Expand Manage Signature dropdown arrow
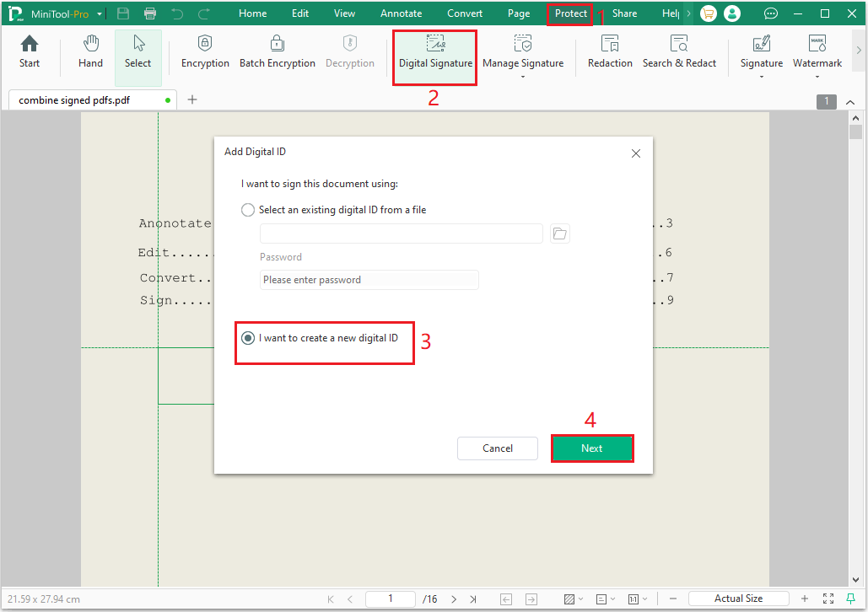Viewport: 868px width, 612px height. tap(523, 77)
